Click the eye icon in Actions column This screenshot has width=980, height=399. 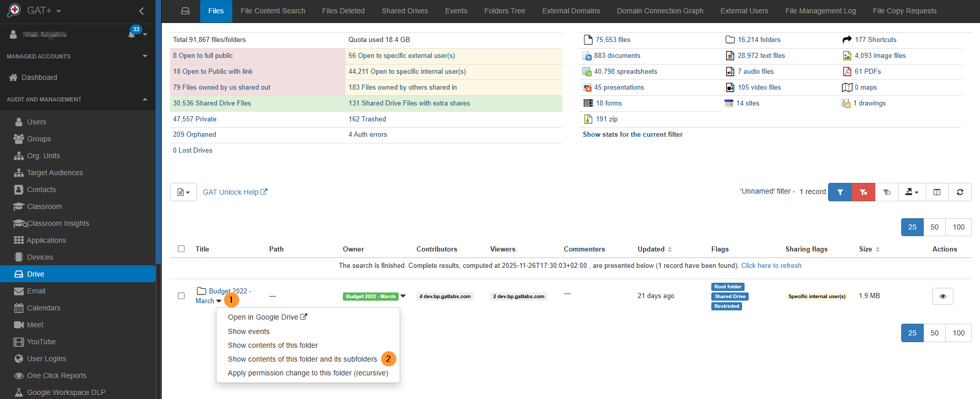(x=943, y=296)
